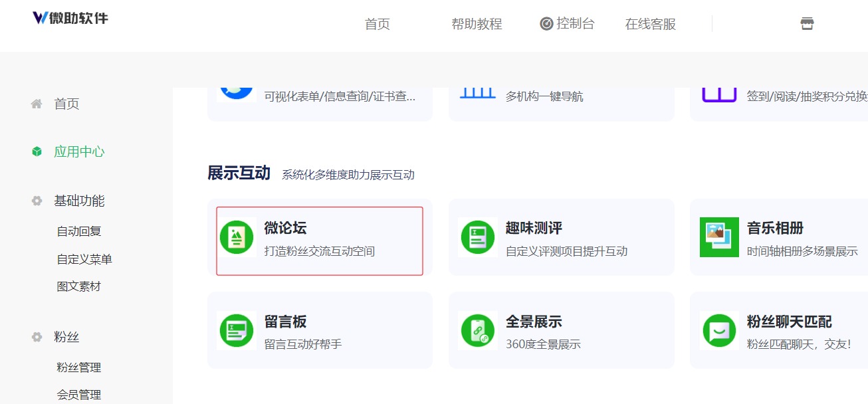
Task: Click 粉丝匹配聊天，交友! description
Action: pyautogui.click(x=798, y=344)
